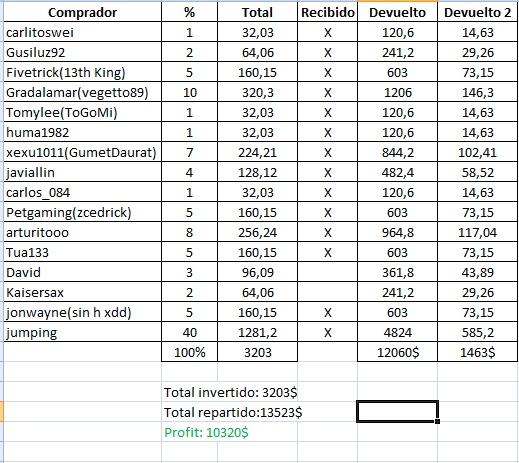Select the empty Recibido cell for David
The image size is (519, 463).
coord(327,272)
